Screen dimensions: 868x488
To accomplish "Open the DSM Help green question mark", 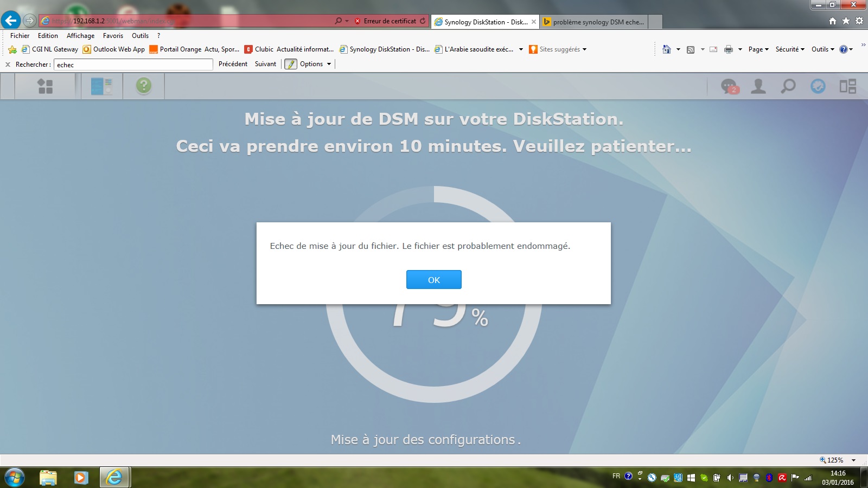I will coord(144,86).
